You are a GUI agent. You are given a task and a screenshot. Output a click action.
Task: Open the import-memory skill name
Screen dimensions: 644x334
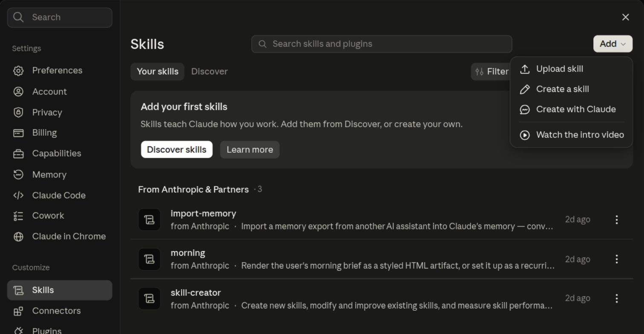tap(203, 214)
